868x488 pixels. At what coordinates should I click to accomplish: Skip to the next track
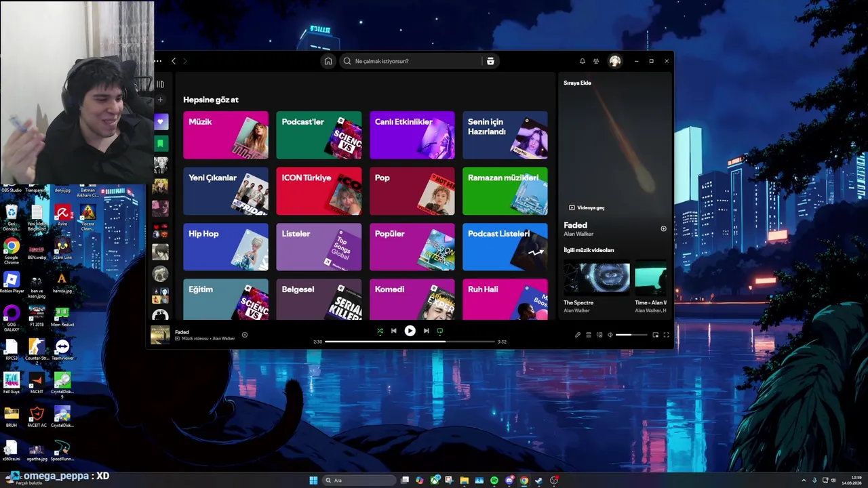point(426,331)
